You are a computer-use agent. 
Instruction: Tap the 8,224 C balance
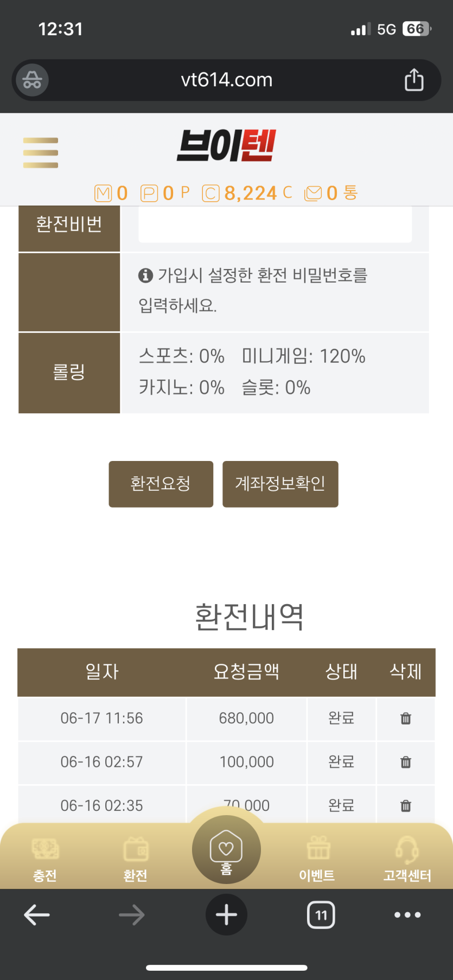pos(247,193)
